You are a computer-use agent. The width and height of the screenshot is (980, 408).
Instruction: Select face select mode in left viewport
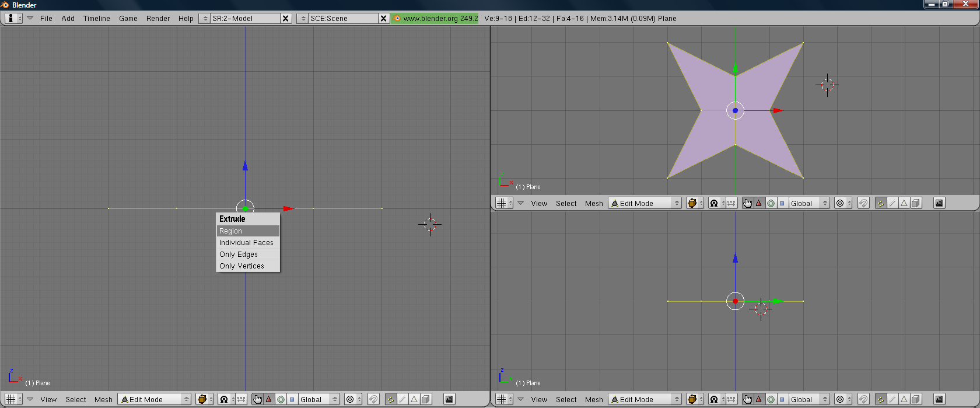[x=414, y=399]
